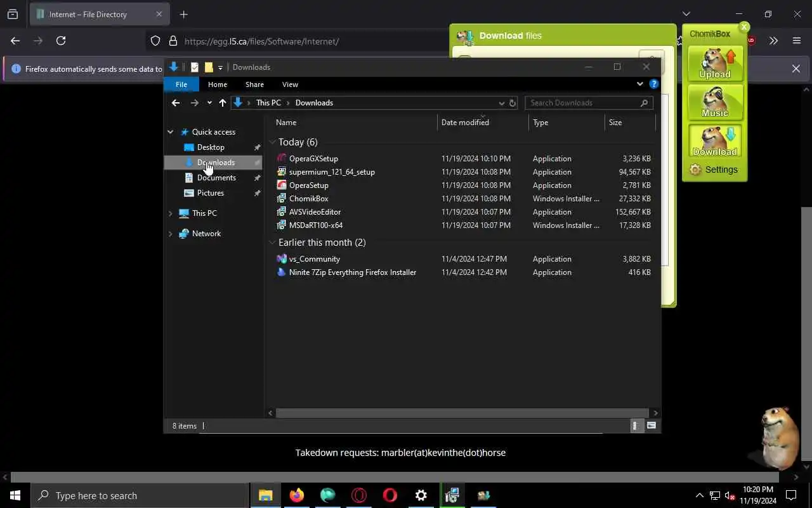Open ChomikBox Music section

pos(715,102)
